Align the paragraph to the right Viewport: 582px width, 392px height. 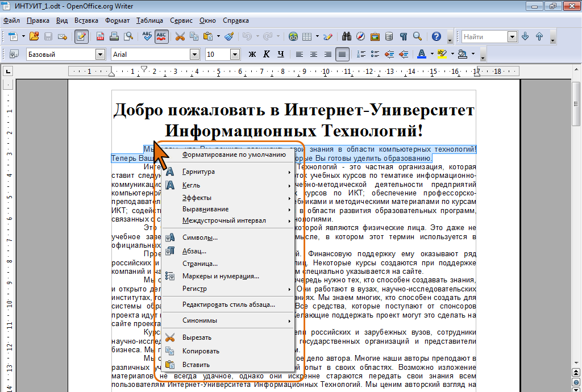[x=328, y=54]
